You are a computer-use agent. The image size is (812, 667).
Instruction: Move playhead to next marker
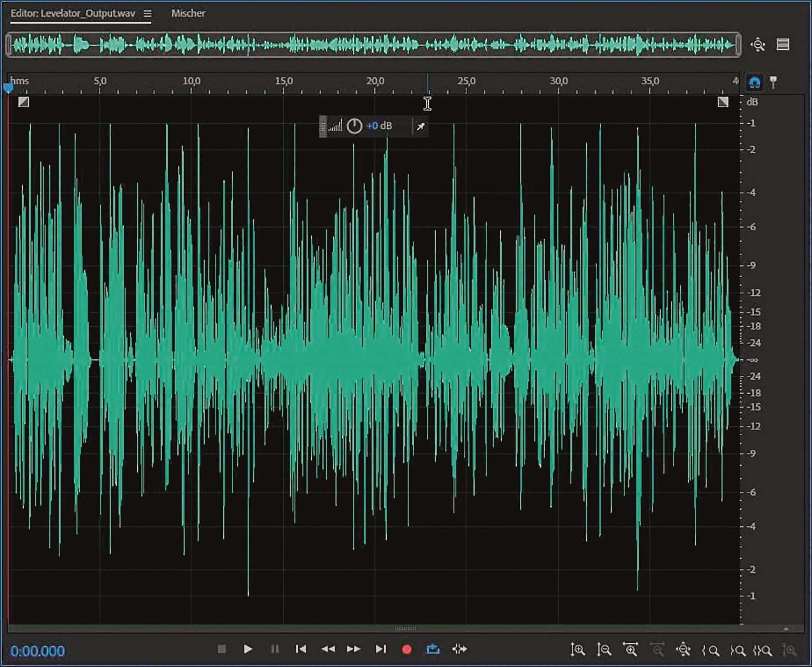pos(380,649)
